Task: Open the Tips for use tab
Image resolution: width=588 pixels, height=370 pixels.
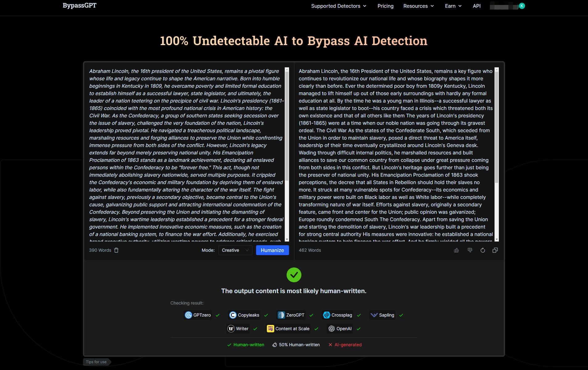Action: (96, 362)
